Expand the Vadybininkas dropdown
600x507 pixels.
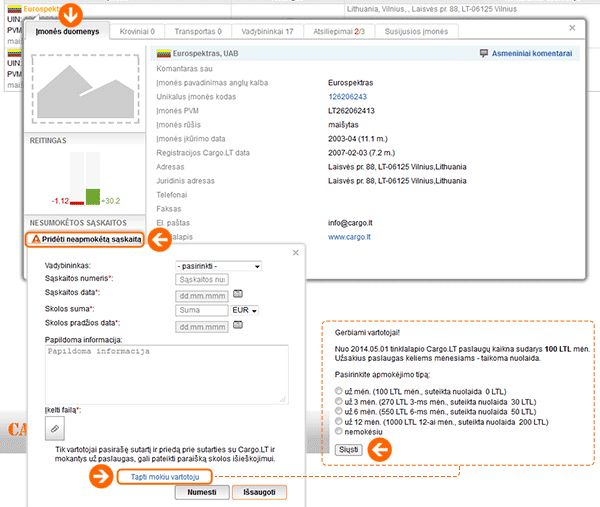[x=218, y=266]
